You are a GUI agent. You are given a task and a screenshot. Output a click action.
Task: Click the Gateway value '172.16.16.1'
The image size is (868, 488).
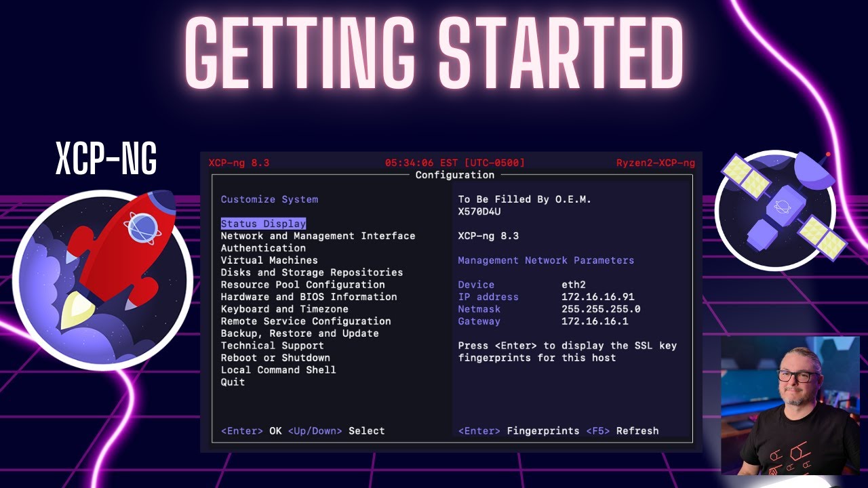[595, 321]
